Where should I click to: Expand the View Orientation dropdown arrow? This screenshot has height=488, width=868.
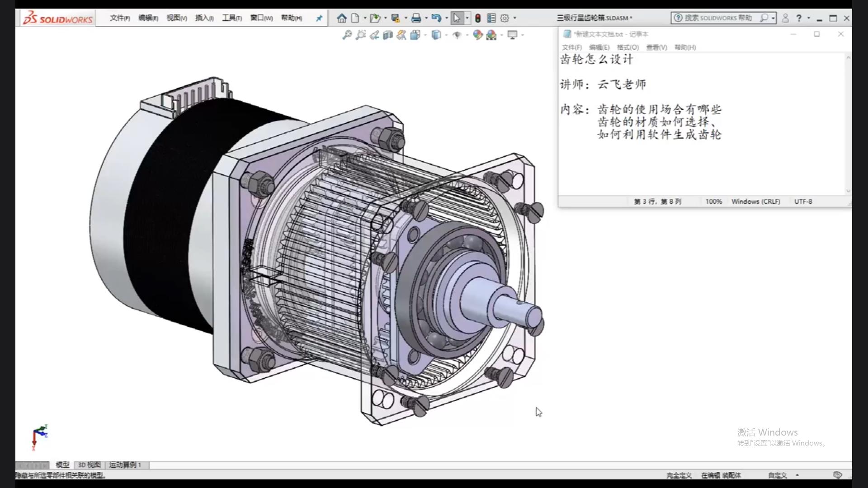click(425, 35)
